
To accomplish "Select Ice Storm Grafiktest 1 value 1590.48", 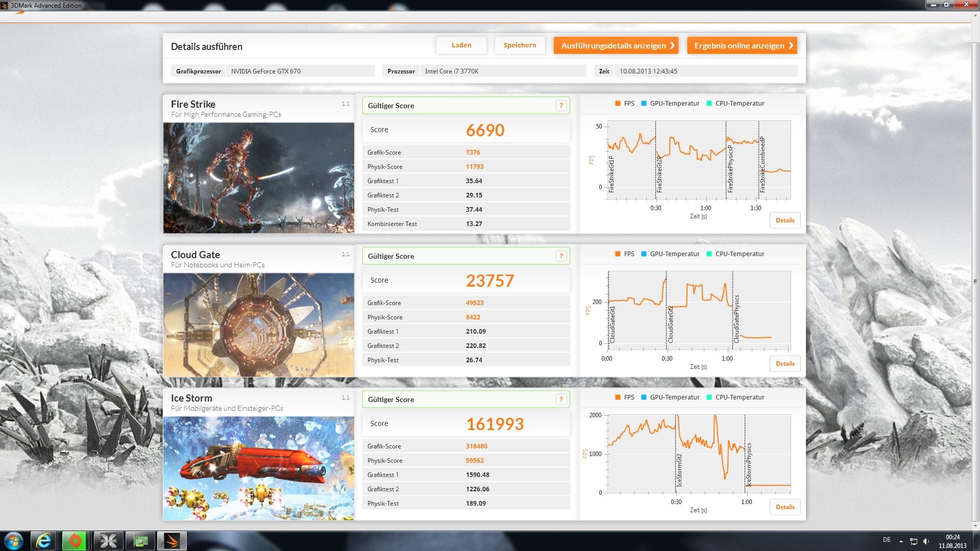I will [477, 474].
